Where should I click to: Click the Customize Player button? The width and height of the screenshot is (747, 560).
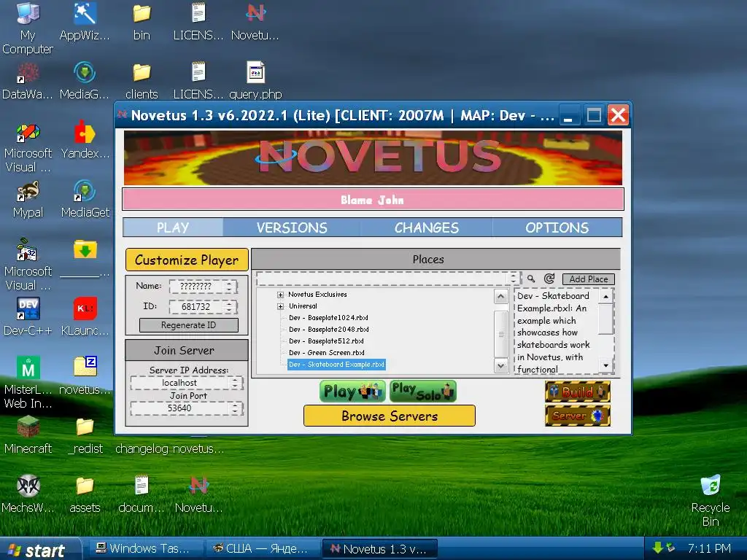pyautogui.click(x=187, y=260)
